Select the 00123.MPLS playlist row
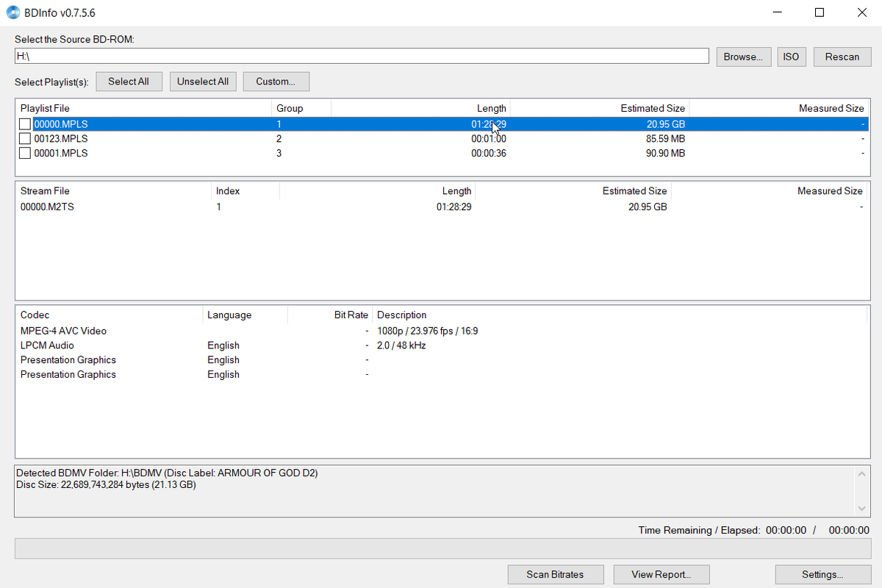This screenshot has width=882, height=588. point(442,139)
